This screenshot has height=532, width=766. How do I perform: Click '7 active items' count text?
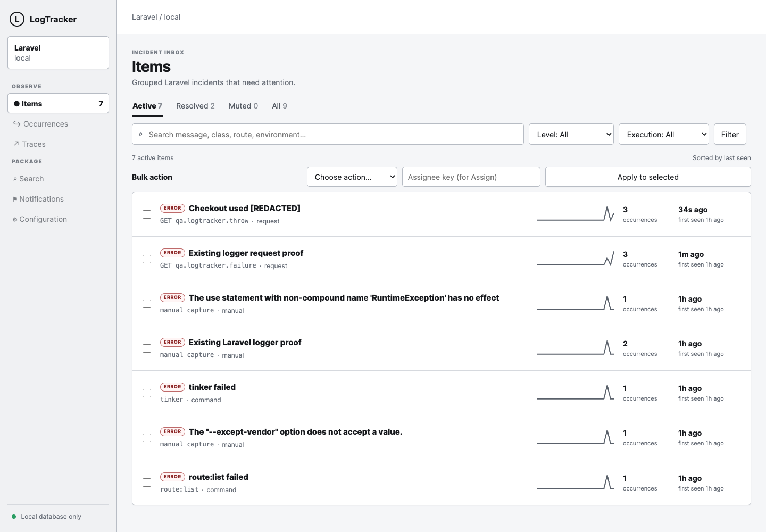[x=153, y=158]
